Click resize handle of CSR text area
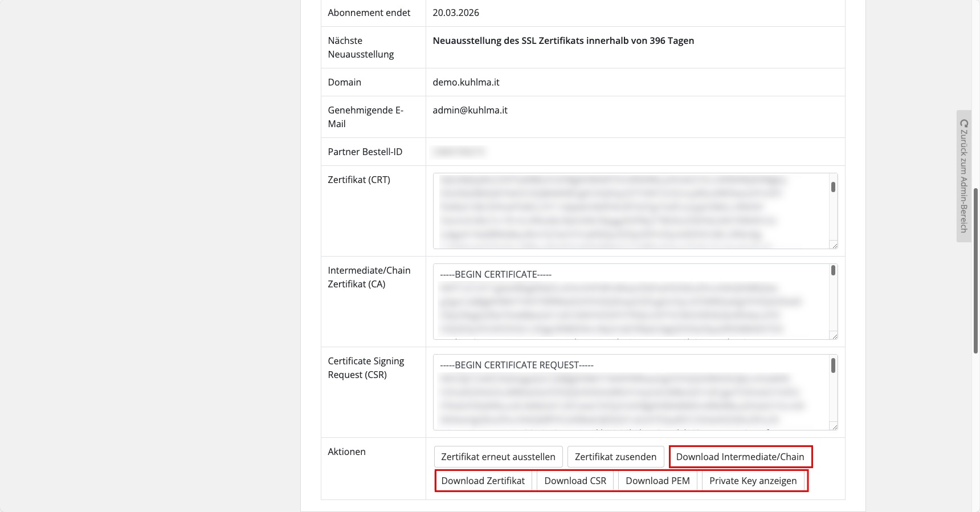 (834, 426)
